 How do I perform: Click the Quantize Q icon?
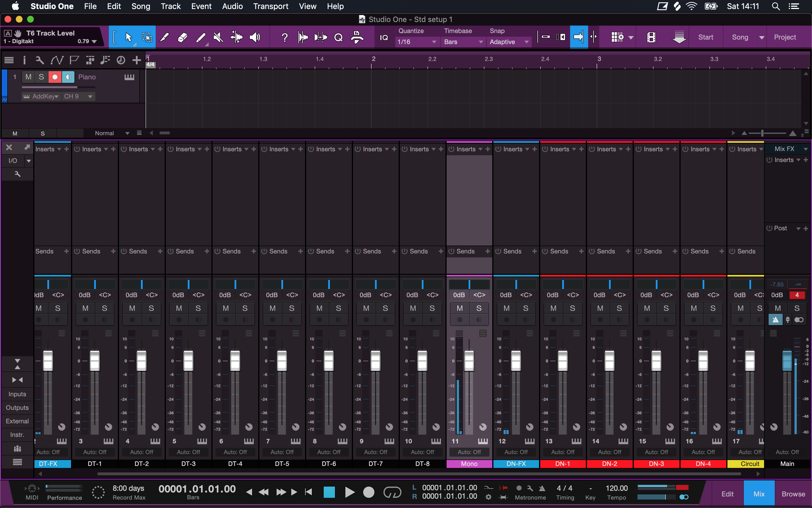(x=339, y=37)
